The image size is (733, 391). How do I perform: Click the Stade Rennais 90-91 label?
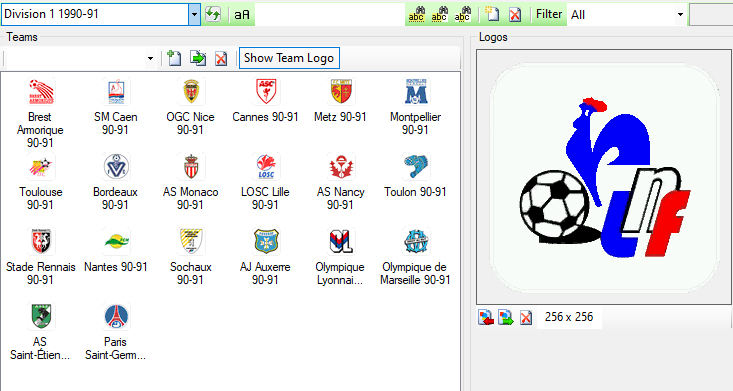41,274
